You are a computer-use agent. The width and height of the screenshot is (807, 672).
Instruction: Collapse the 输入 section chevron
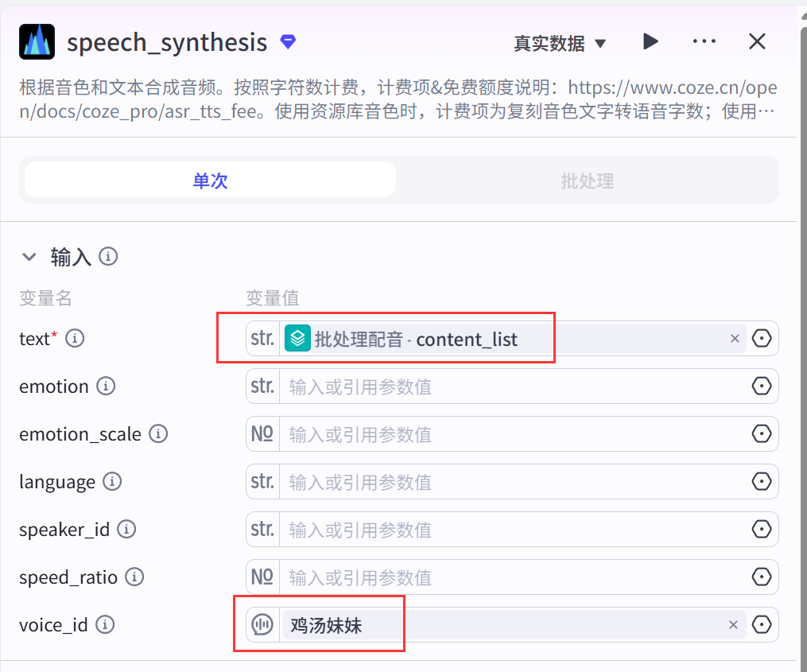[x=29, y=257]
